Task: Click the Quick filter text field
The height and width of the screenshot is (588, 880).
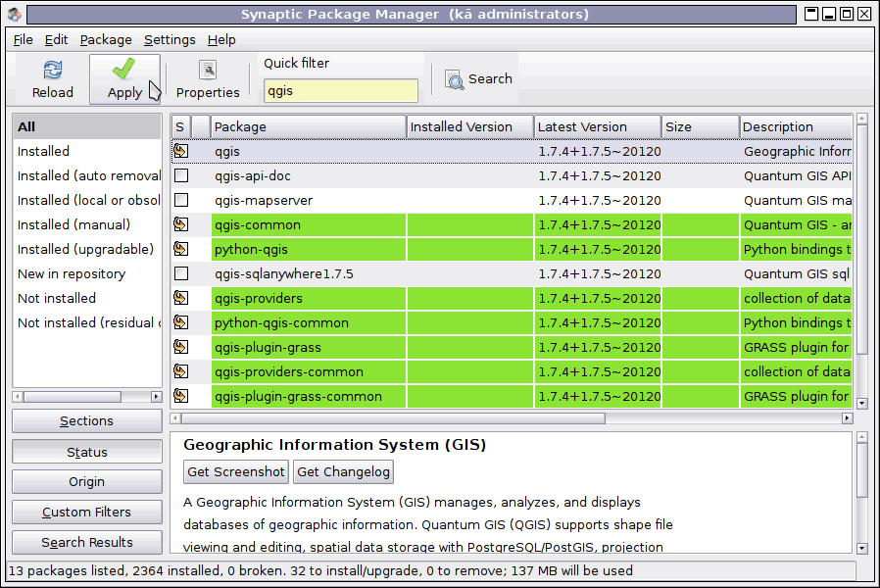Action: 341,90
